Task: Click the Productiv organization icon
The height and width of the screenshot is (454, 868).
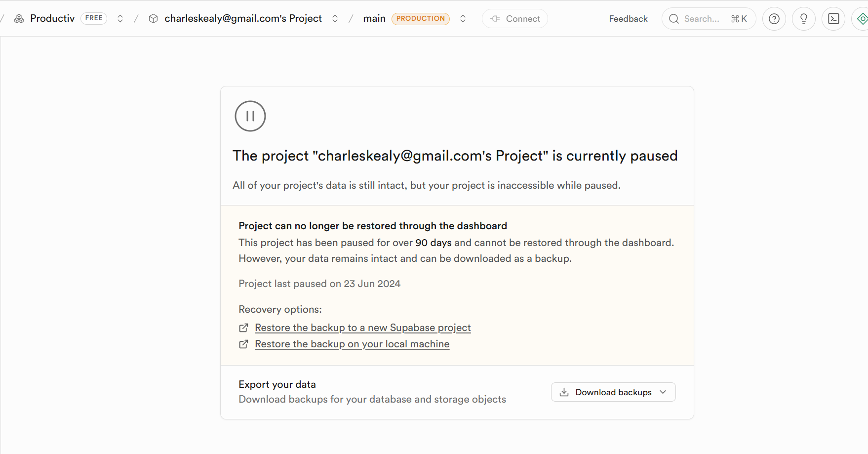Action: tap(19, 19)
